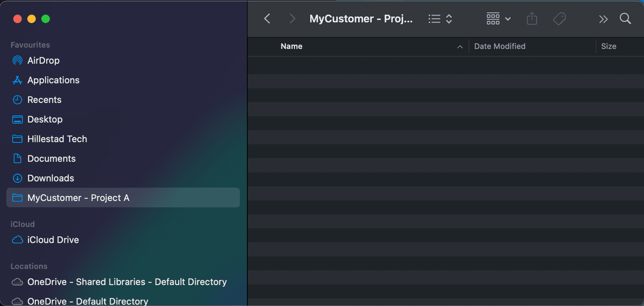Sort files by Size column

609,47
